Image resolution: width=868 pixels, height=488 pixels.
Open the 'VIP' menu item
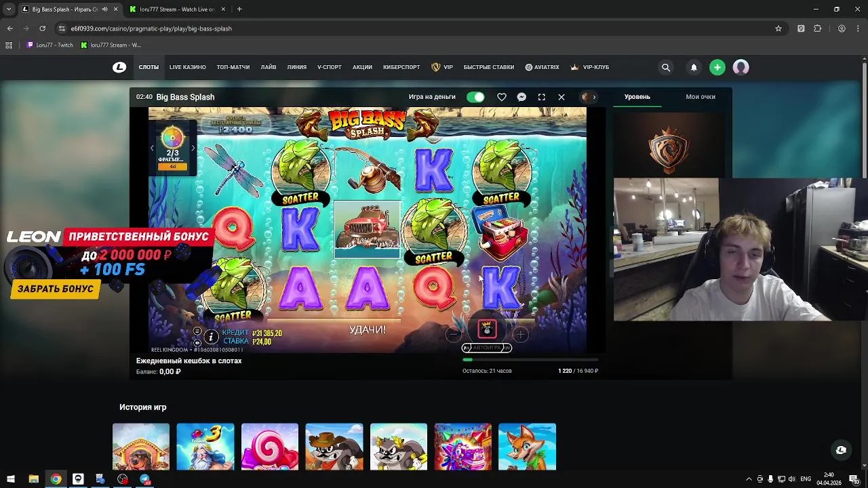click(442, 67)
